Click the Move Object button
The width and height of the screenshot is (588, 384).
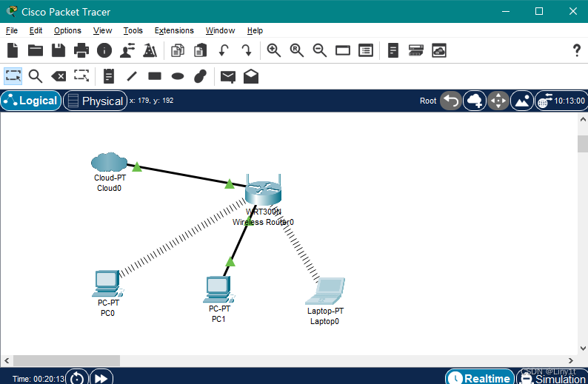click(498, 101)
